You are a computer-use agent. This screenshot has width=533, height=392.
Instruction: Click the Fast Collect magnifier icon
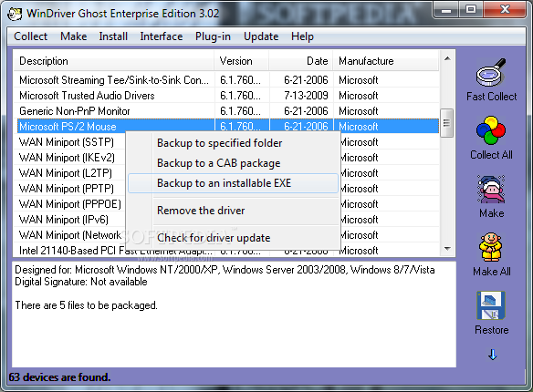[491, 73]
